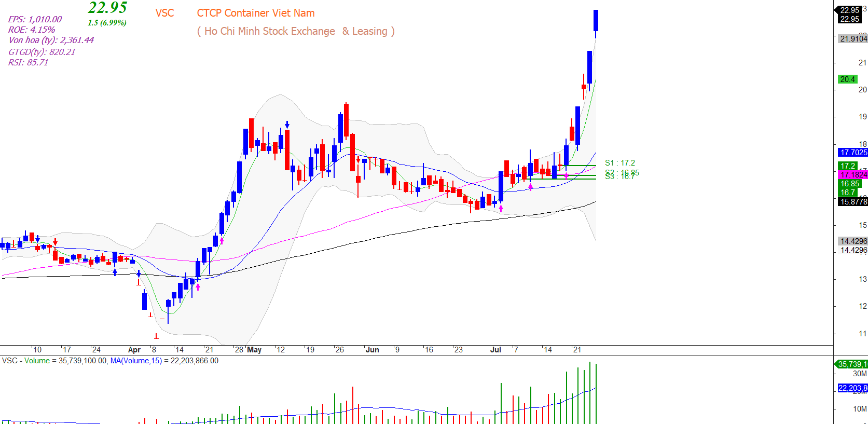Click the green Volume label in the volume pane
The height and width of the screenshot is (424, 868).
37,361
